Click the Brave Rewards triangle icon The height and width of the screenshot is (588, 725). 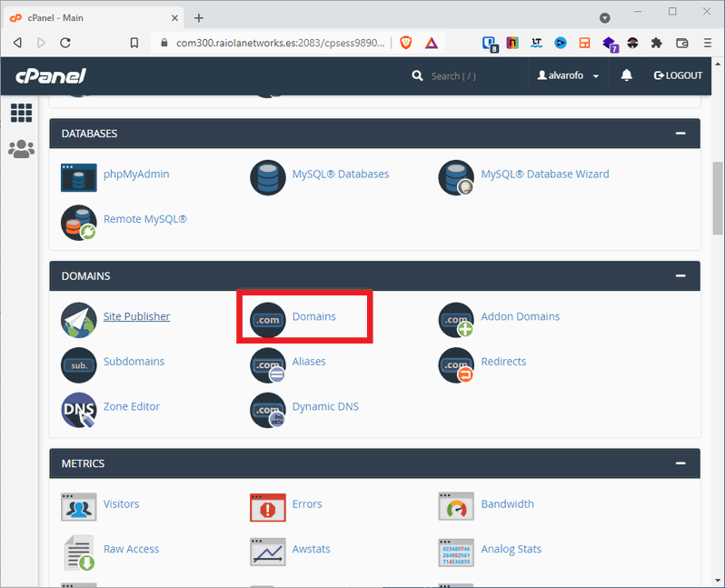[432, 43]
